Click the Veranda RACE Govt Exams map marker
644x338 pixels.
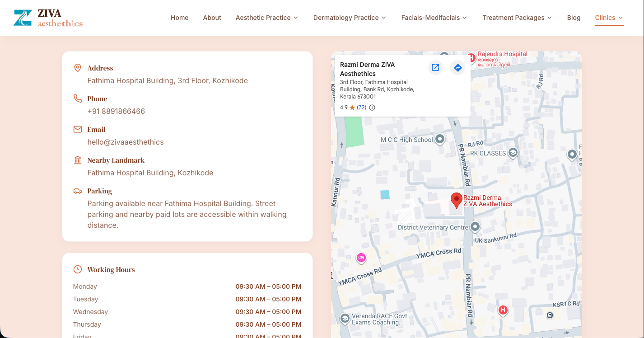point(345,319)
